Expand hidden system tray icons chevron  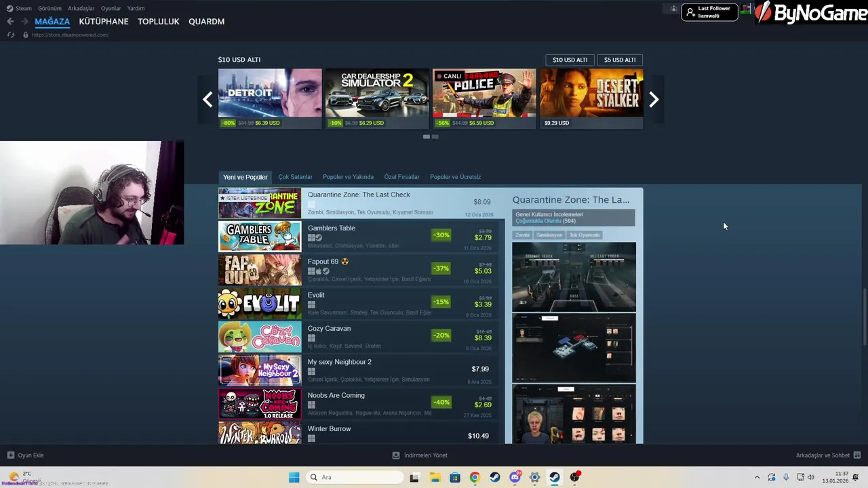point(757,477)
